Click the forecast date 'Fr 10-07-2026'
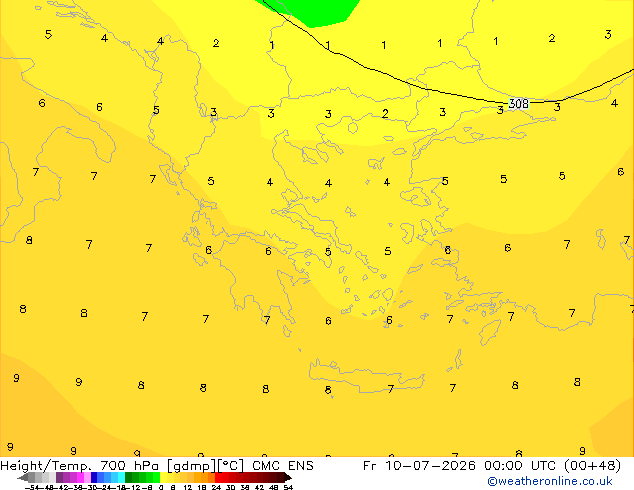This screenshot has height=490, width=634. click(x=419, y=466)
